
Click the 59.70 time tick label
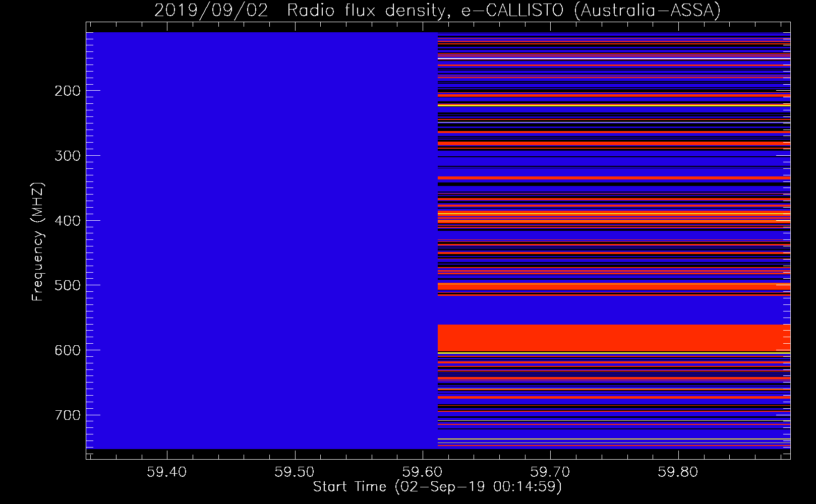click(550, 472)
